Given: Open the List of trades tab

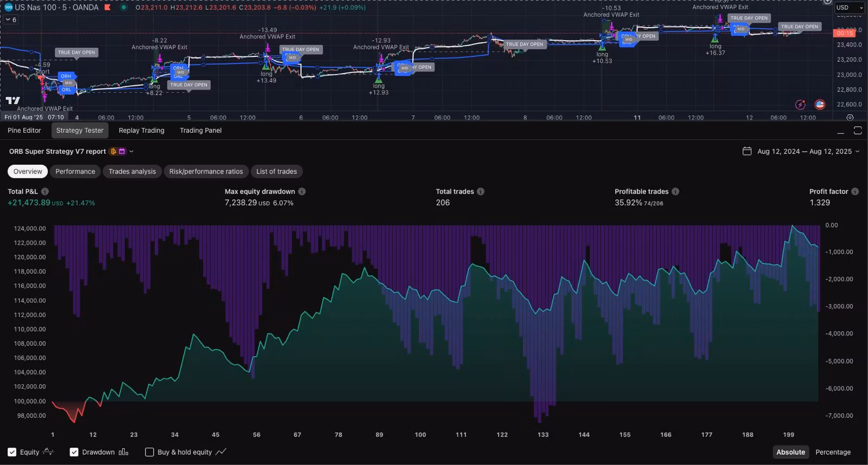Looking at the screenshot, I should [x=276, y=172].
